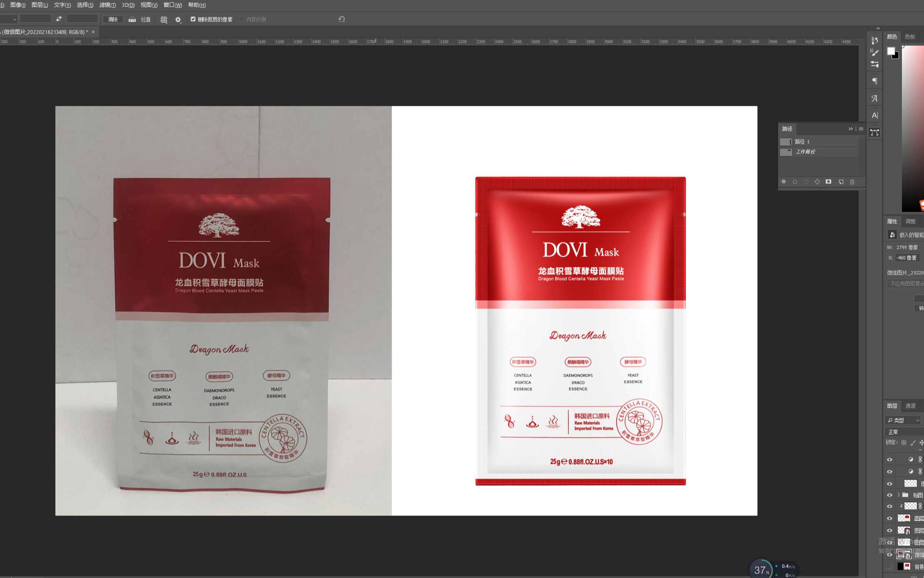924x578 pixels.
Task: Click the create new path icon
Action: 841,182
